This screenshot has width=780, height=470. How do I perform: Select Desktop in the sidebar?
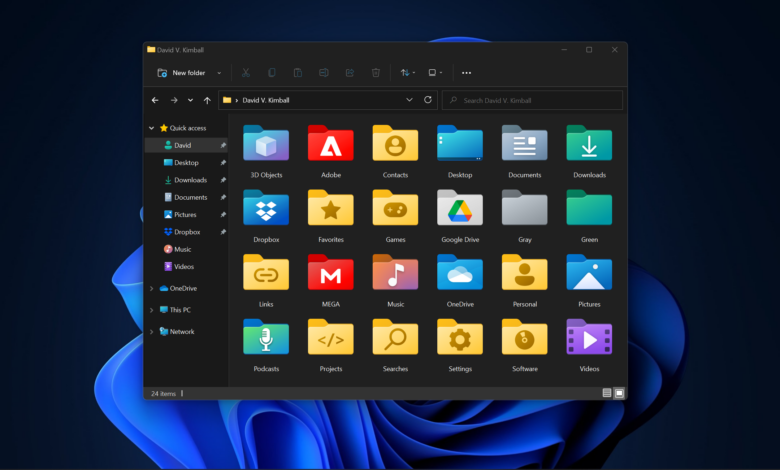(186, 163)
